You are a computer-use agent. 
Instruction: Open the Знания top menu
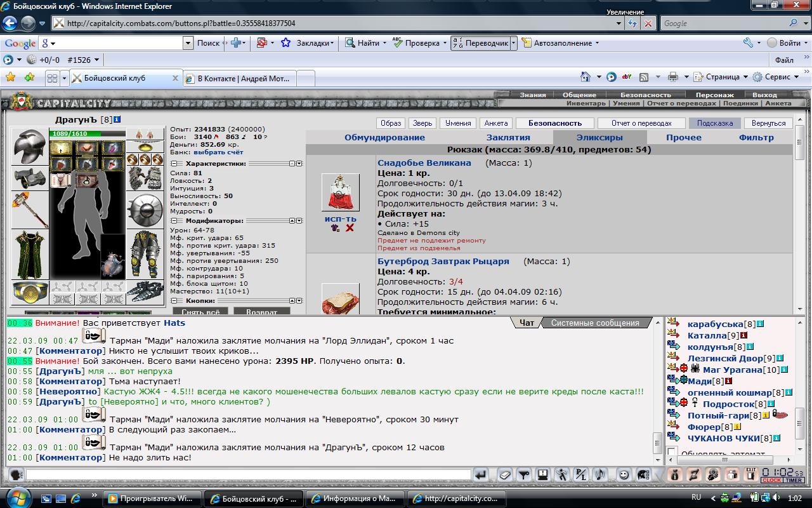pos(533,95)
